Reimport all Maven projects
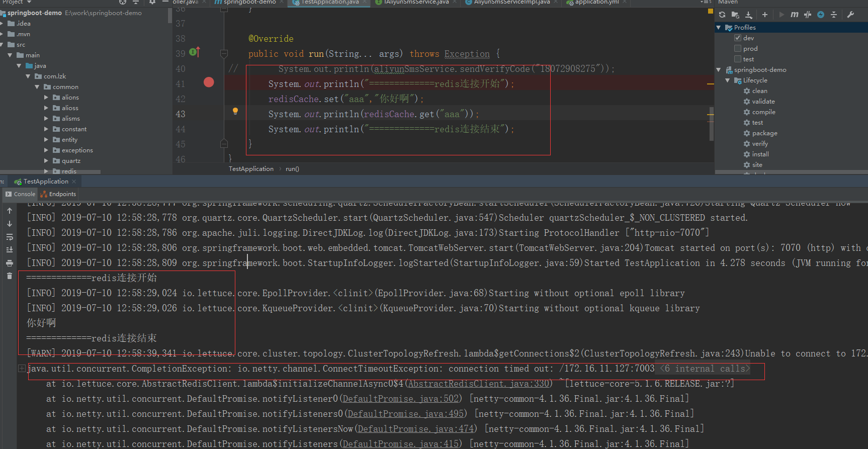Viewport: 868px width, 449px height. click(x=722, y=15)
